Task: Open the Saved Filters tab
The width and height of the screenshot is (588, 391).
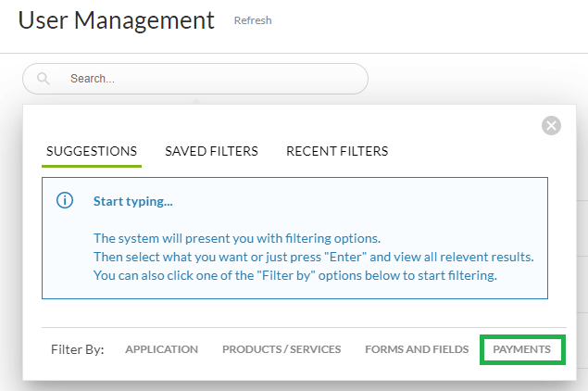Action: click(x=211, y=151)
